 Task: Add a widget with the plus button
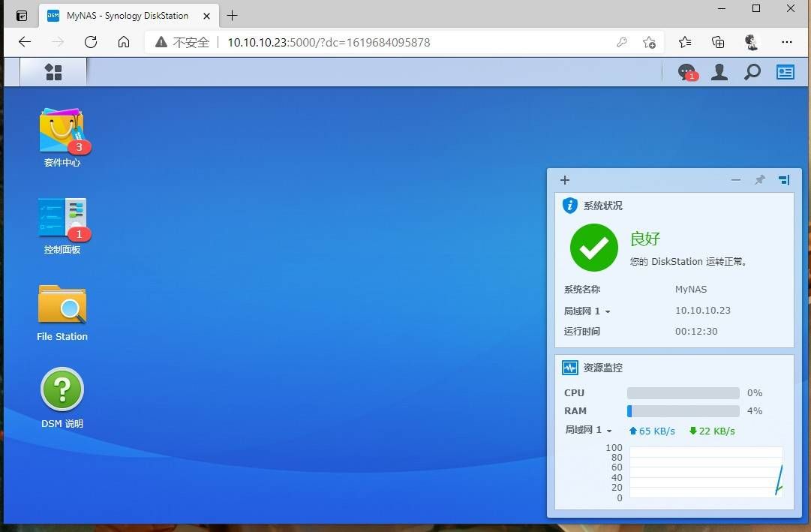(565, 180)
